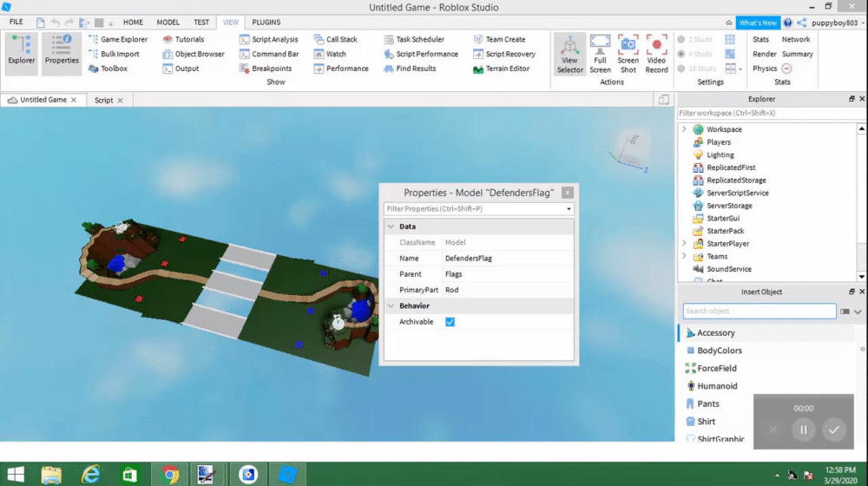Expand the StarterPlayer node
Screen dimensions: 868x486
click(684, 244)
